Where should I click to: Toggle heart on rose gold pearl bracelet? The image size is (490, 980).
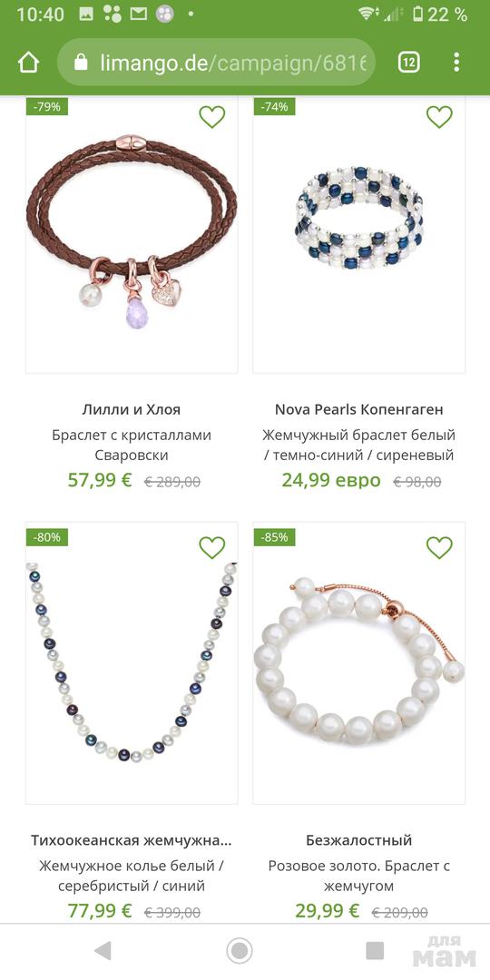click(x=439, y=547)
